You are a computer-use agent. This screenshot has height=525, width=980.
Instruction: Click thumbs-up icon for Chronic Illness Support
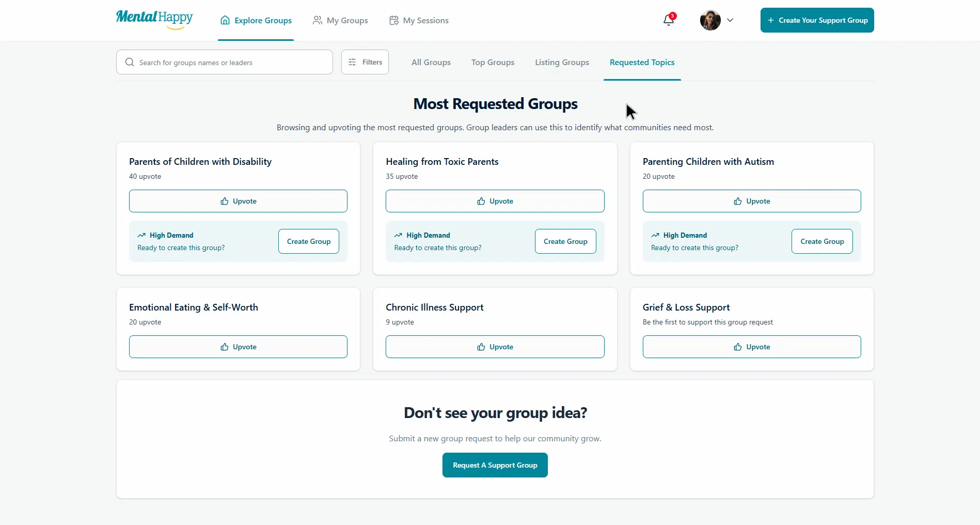(481, 347)
